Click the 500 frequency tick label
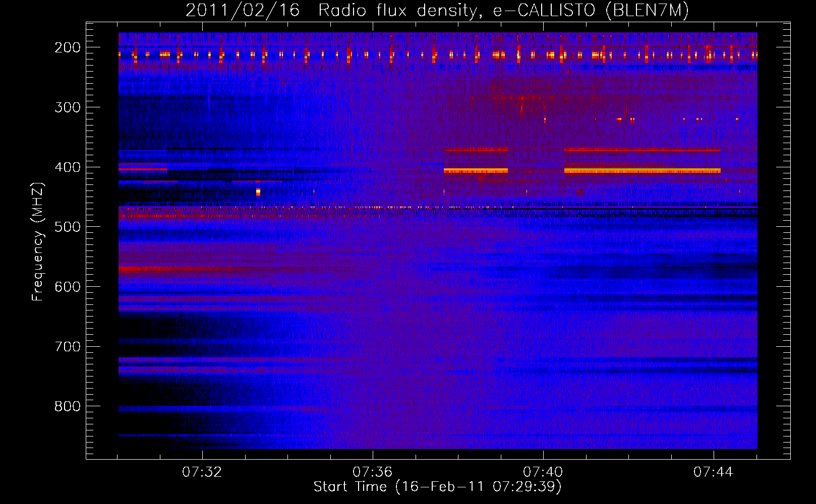This screenshot has width=816, height=504. (68, 227)
